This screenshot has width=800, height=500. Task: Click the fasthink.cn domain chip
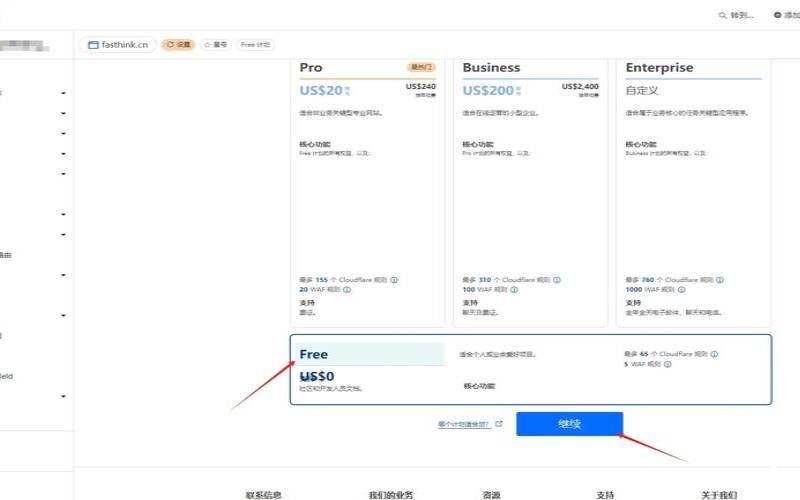[118, 45]
